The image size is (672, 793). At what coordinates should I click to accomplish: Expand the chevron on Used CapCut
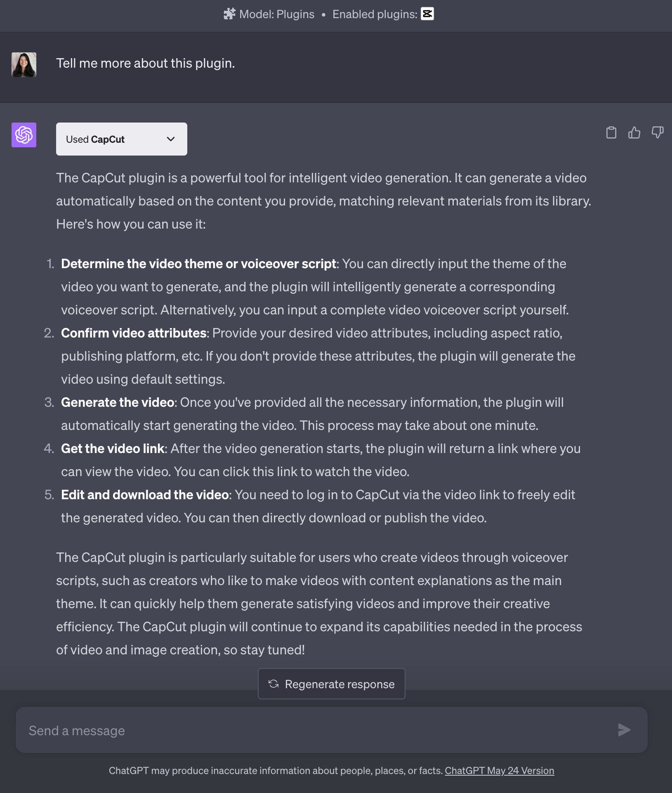click(x=171, y=139)
